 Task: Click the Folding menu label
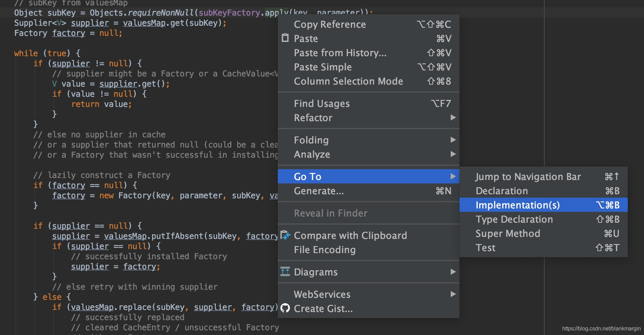(311, 140)
